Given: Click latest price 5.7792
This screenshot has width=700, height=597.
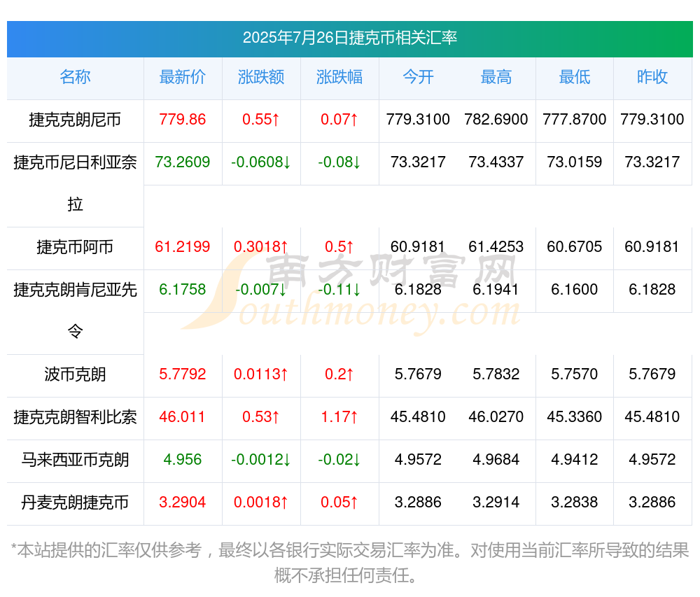Looking at the screenshot, I should pyautogui.click(x=183, y=374).
